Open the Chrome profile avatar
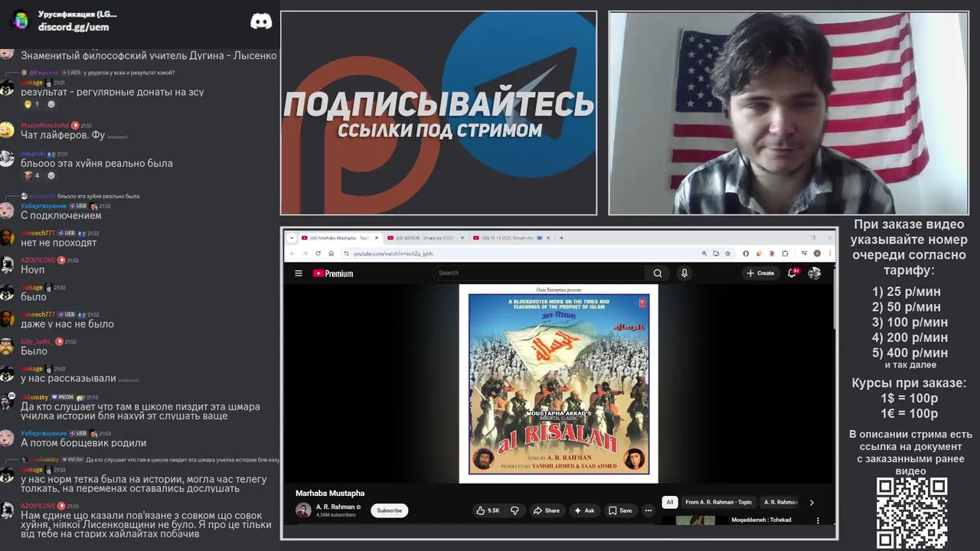The height and width of the screenshot is (551, 980). [x=817, y=253]
